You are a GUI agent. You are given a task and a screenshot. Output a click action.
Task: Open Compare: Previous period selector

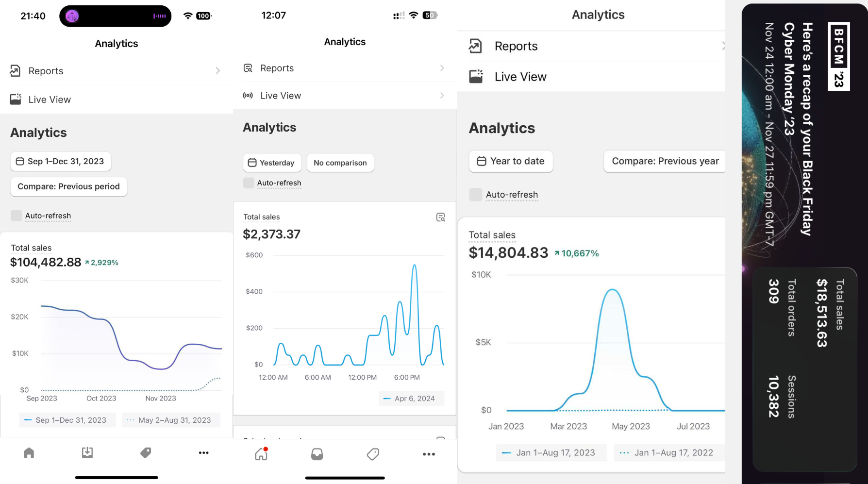(68, 186)
